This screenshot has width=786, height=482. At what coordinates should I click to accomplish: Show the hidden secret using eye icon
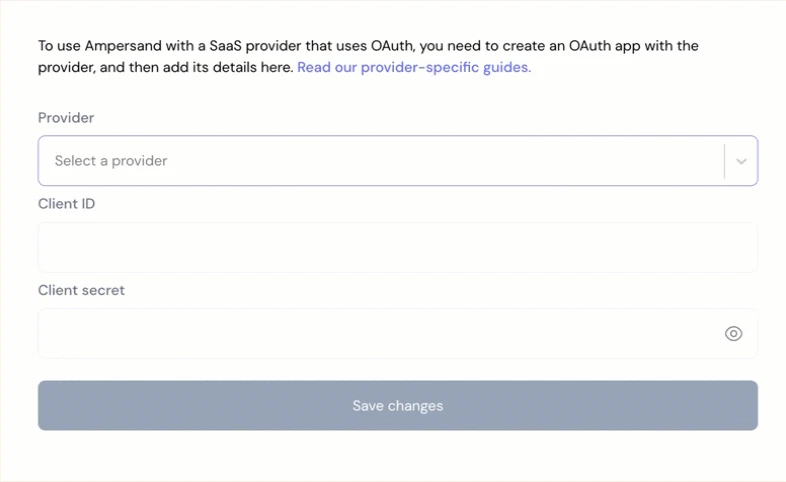click(x=733, y=334)
